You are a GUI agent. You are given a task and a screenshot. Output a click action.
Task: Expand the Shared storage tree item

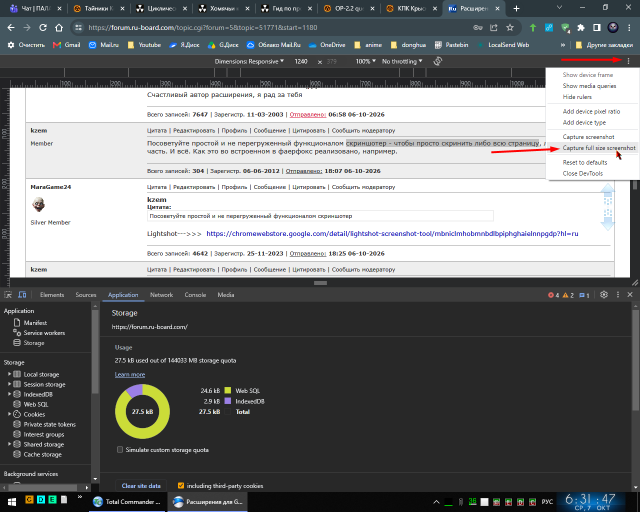(9, 444)
